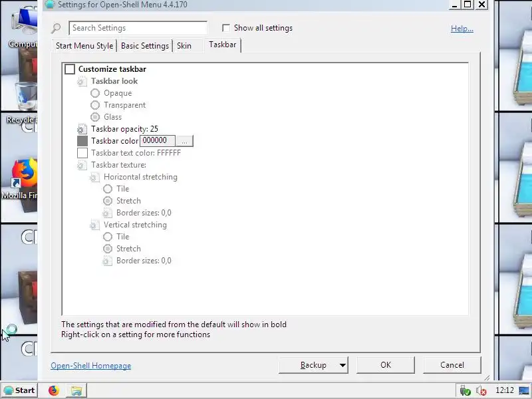Screen dimensions: 532x399
Task: Click the gray Taskbar color swatch
Action: coord(82,141)
